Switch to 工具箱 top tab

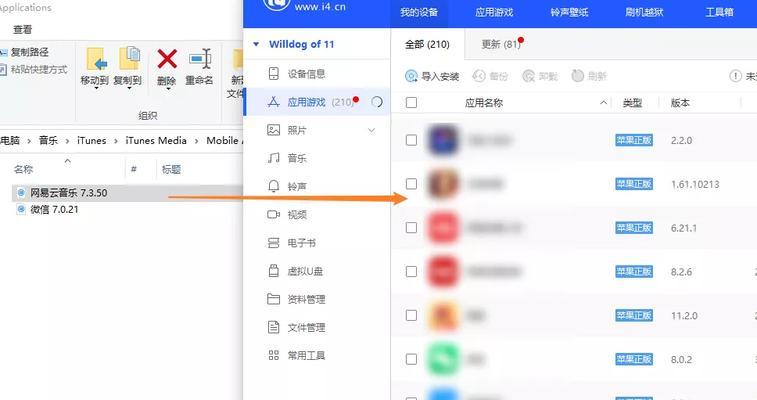point(719,12)
